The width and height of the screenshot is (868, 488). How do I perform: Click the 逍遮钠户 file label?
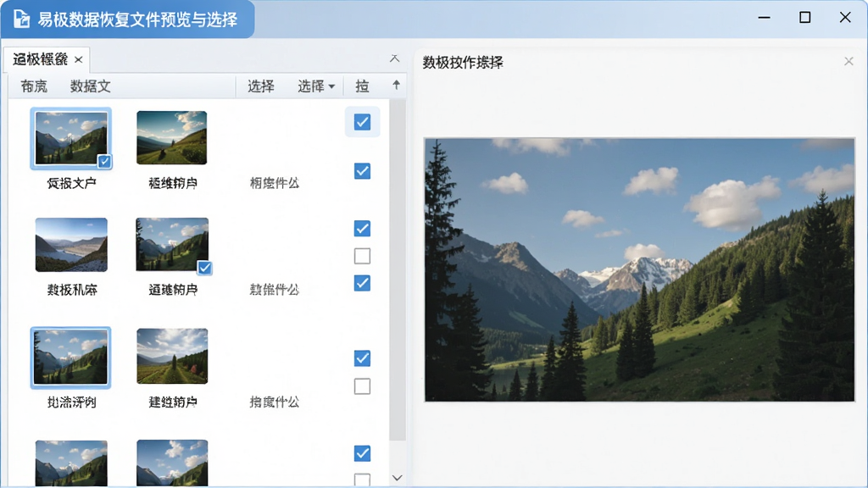click(x=173, y=290)
